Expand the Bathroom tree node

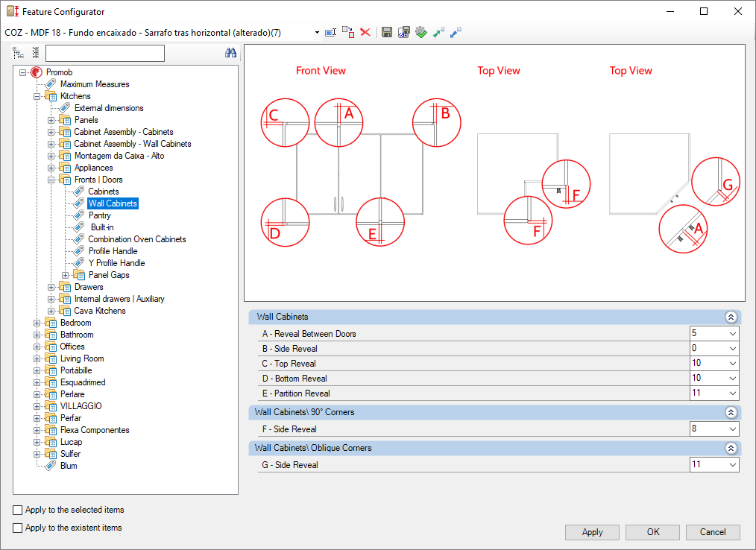pyautogui.click(x=37, y=335)
